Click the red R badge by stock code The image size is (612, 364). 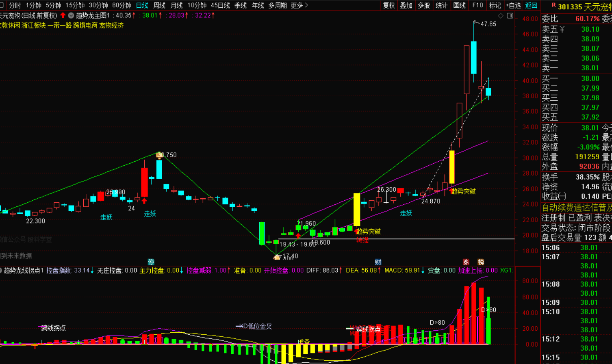coord(553,6)
